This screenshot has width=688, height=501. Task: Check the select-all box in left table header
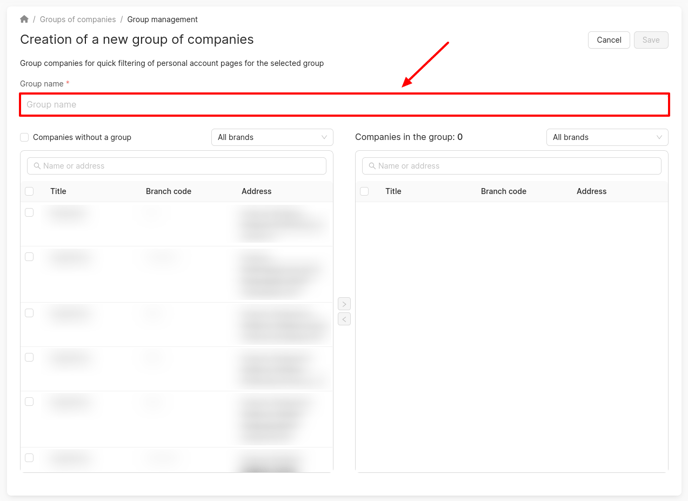29,191
